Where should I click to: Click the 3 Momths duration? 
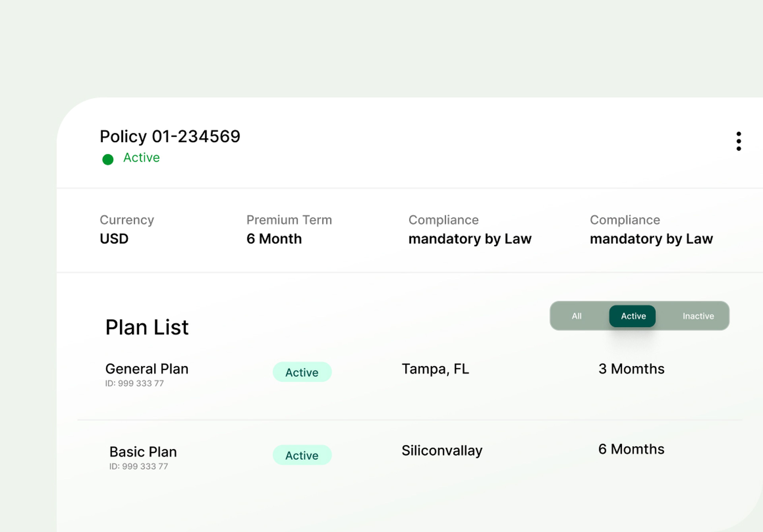point(631,369)
